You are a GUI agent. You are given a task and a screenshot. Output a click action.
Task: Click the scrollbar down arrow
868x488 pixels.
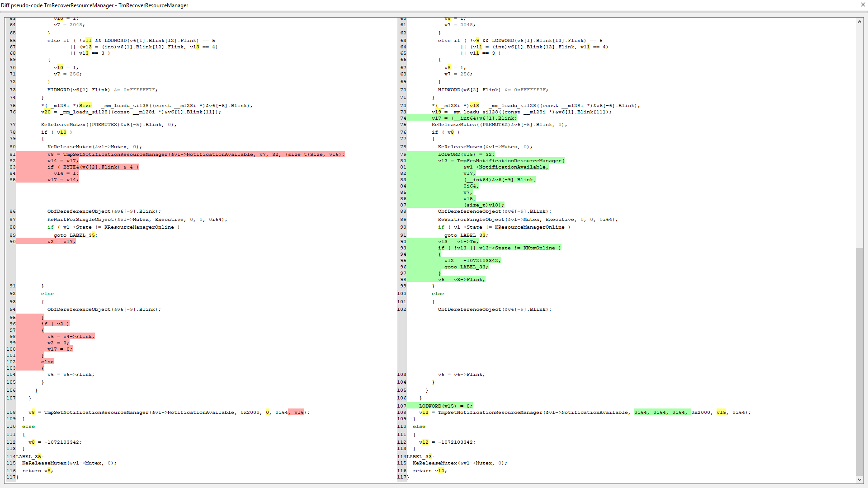[x=859, y=480]
